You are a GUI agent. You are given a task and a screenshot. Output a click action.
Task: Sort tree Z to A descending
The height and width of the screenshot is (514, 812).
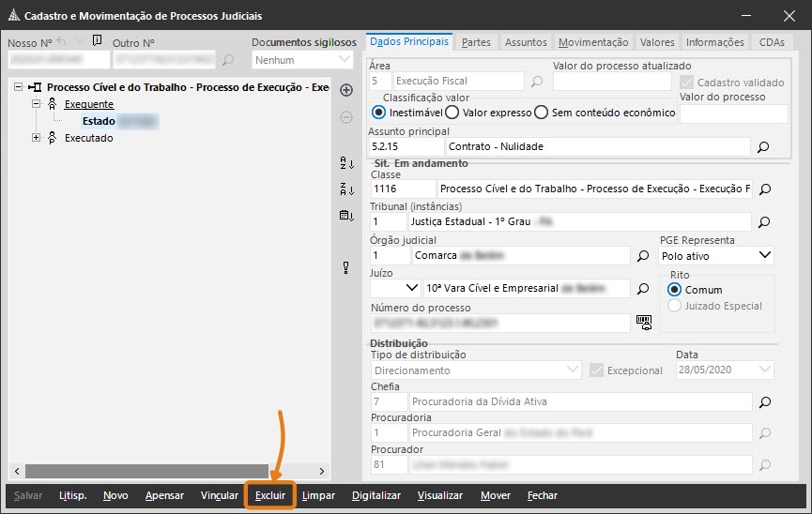click(345, 189)
